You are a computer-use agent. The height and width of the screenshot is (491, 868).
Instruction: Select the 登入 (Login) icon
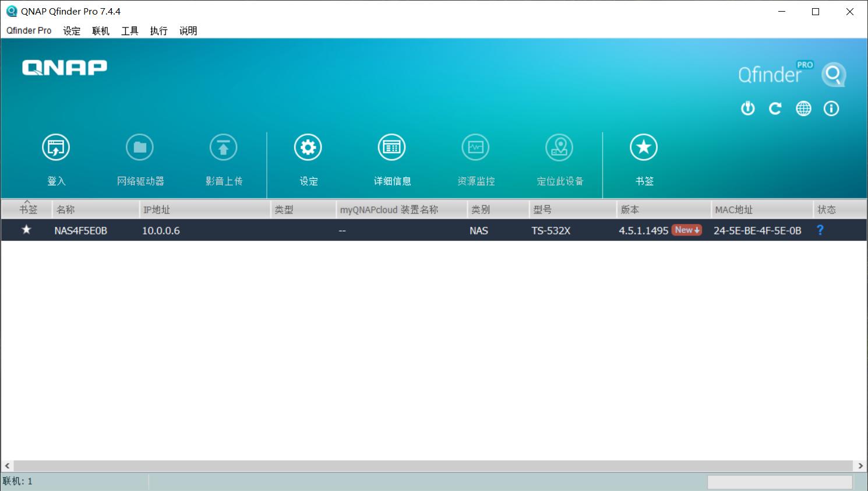pyautogui.click(x=55, y=147)
